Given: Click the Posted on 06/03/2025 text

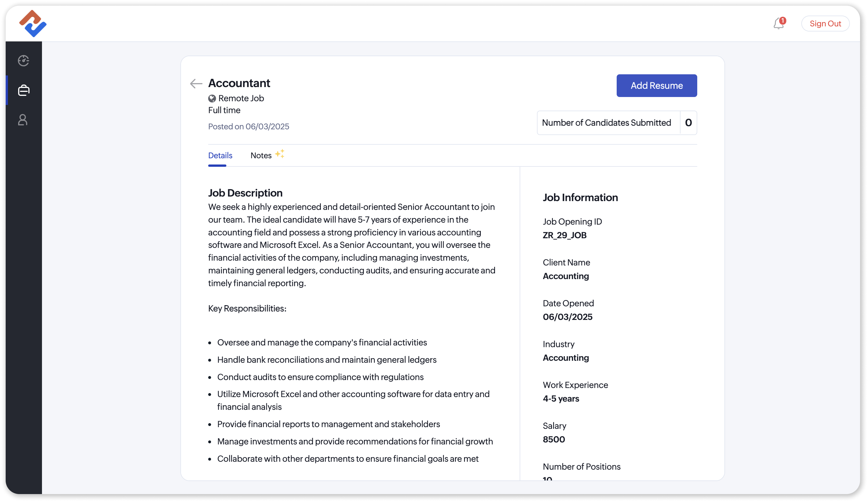Looking at the screenshot, I should pyautogui.click(x=248, y=126).
